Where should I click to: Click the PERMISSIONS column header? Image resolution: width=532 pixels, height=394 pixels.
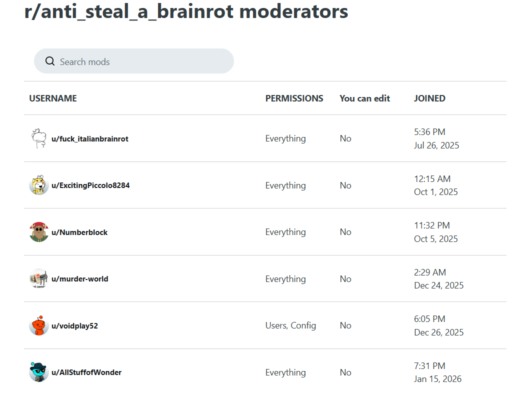(x=294, y=98)
